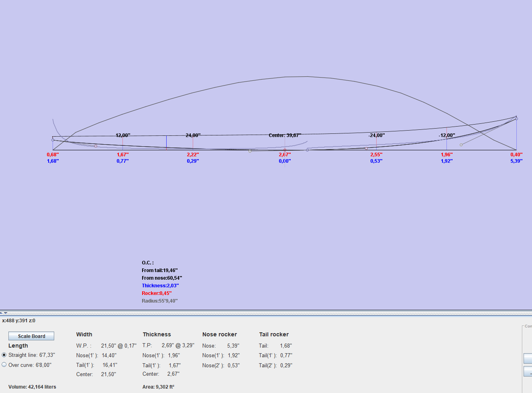Select the red center control point on baseline
Screen dimensions: 532x393
tap(285, 150)
